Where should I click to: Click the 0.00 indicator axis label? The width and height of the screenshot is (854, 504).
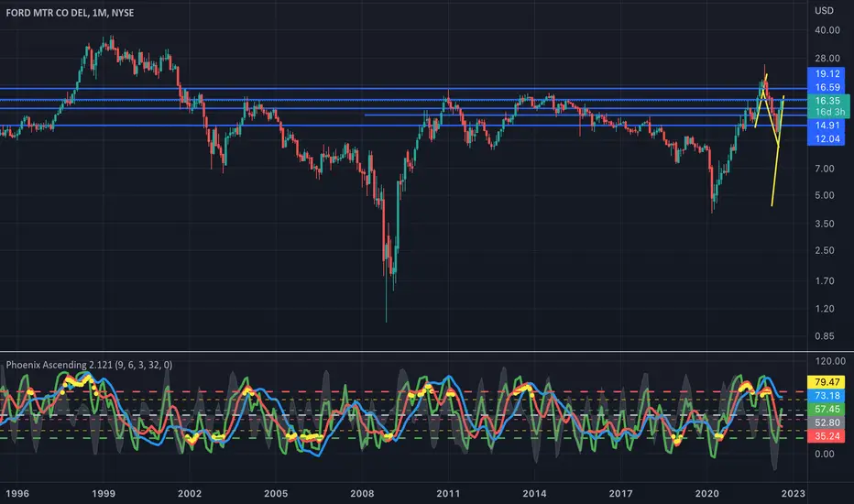825,454
